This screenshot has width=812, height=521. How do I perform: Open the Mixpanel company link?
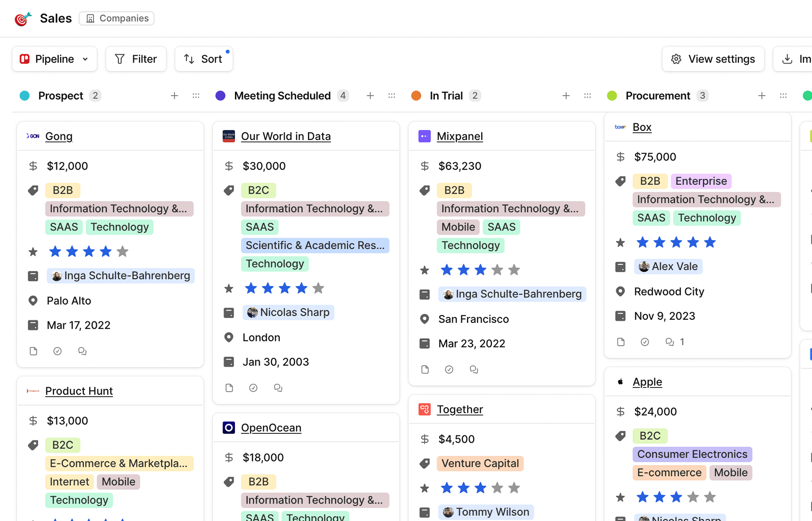[460, 136]
